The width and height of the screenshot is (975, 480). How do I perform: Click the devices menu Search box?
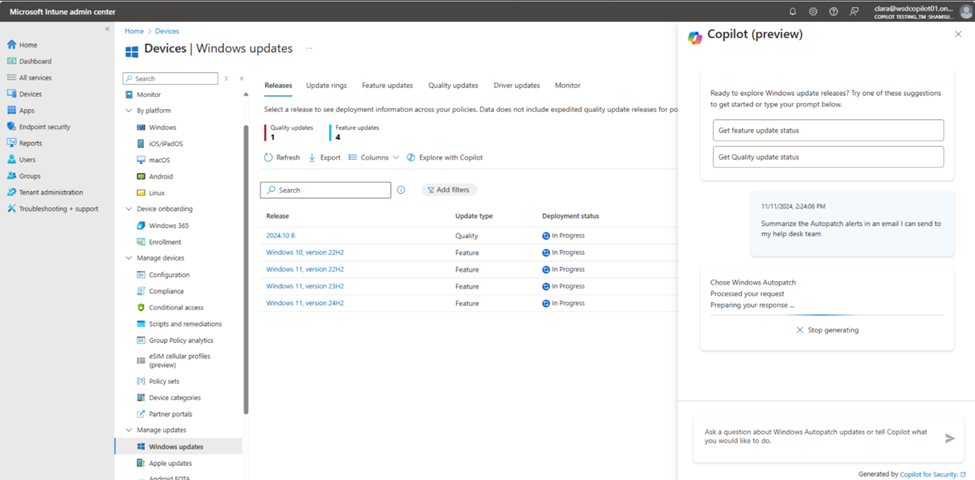coord(170,79)
